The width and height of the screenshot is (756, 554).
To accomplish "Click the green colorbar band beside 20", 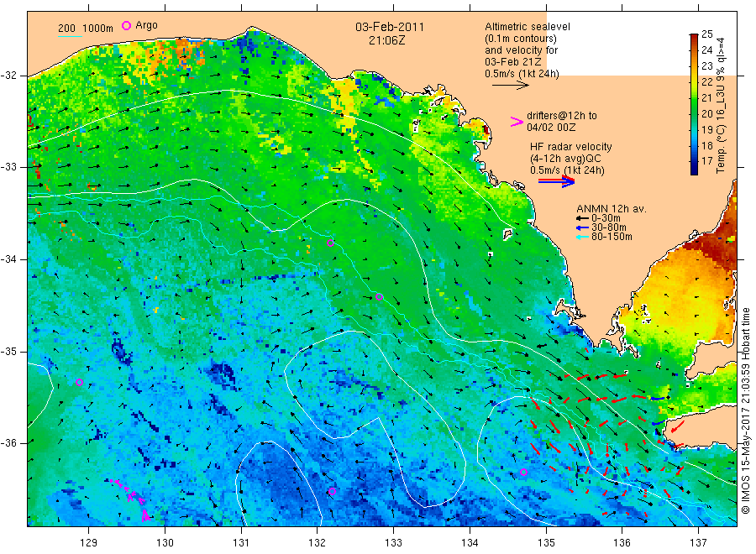I will coord(694,113).
